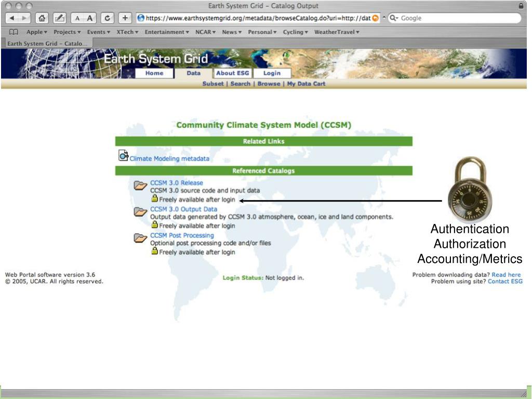Open My Data Cart
This screenshot has height=399, width=532.
306,84
